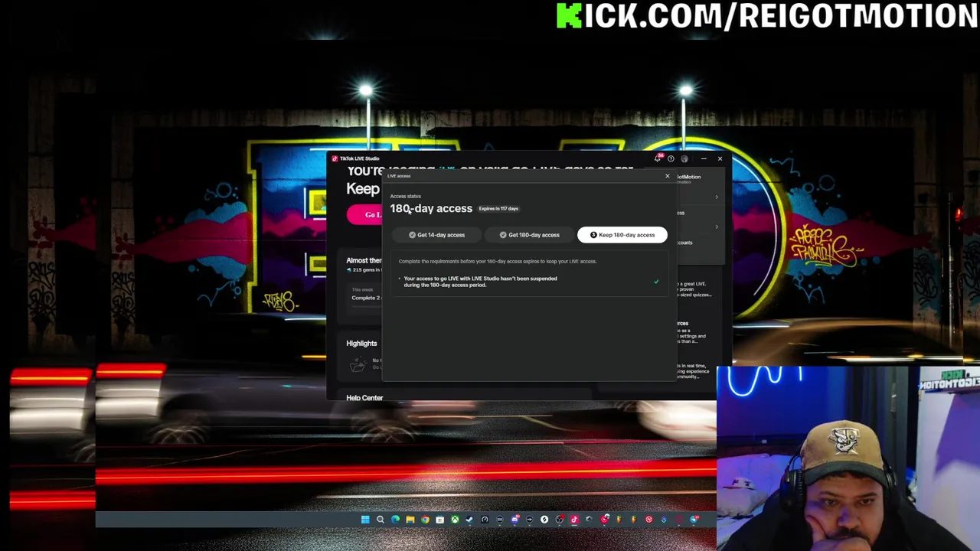This screenshot has width=980, height=551.
Task: Click the Expires in 117 days badge
Action: (x=498, y=208)
